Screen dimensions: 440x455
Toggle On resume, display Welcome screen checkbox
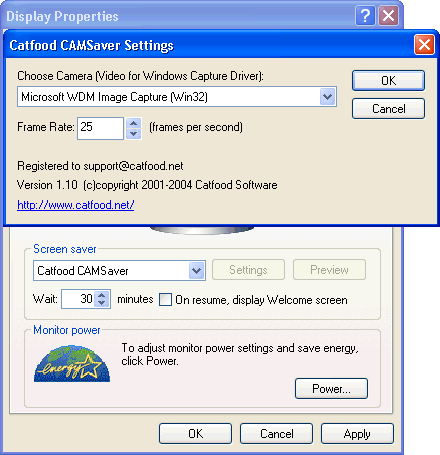165,299
